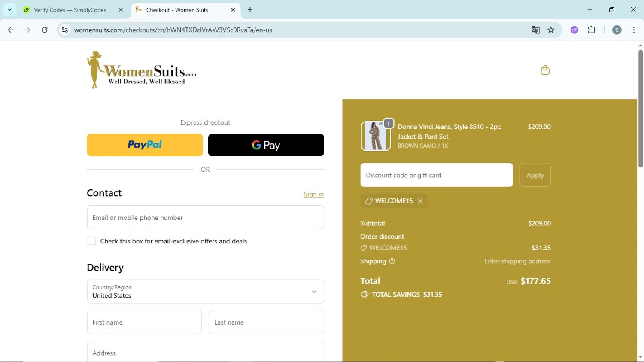Close the Checkout - Women Suits tab
Viewport: 644px width, 362px height.
point(233,10)
